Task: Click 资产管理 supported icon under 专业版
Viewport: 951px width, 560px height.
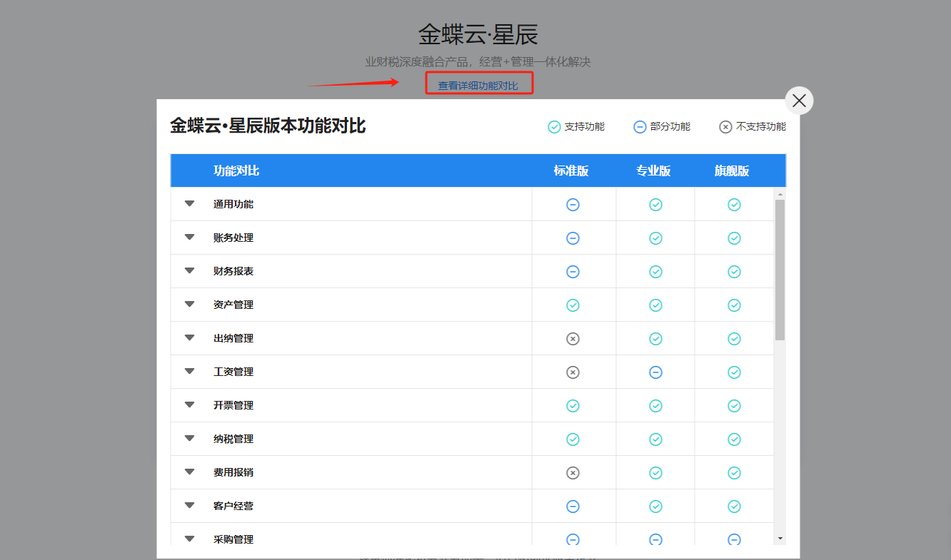Action: pos(655,305)
